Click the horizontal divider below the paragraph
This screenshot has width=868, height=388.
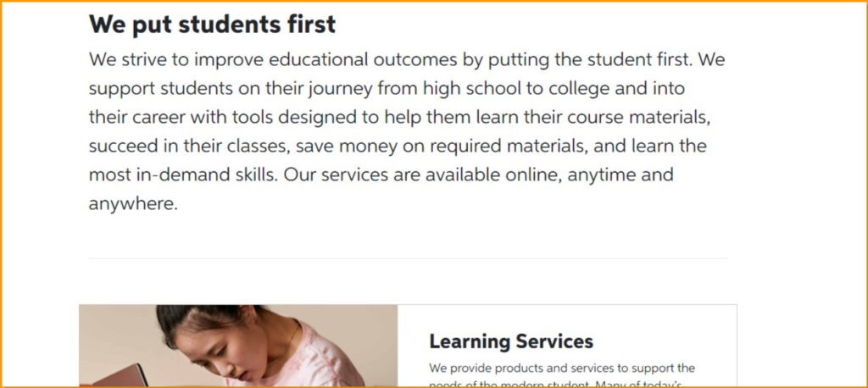[x=408, y=258]
